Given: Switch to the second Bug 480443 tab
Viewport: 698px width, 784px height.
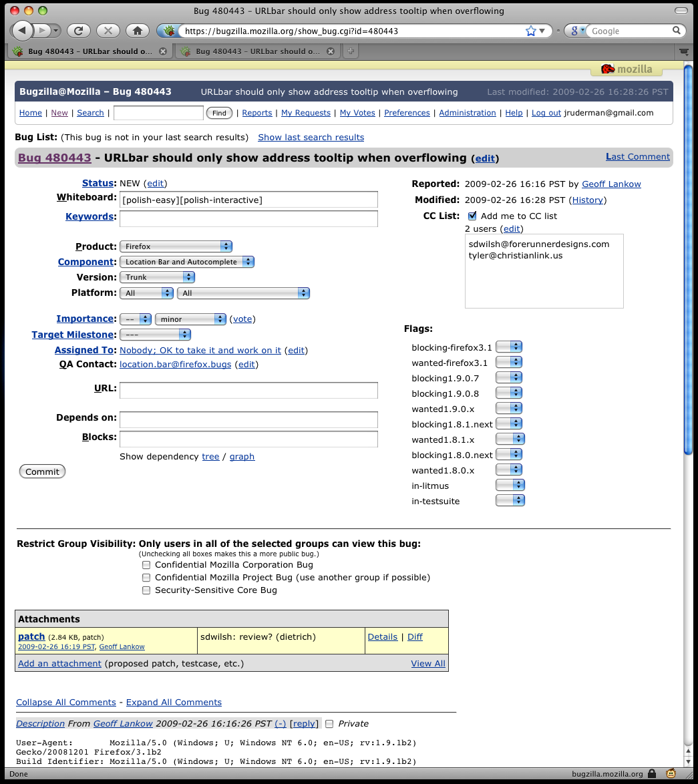Looking at the screenshot, I should pos(257,51).
